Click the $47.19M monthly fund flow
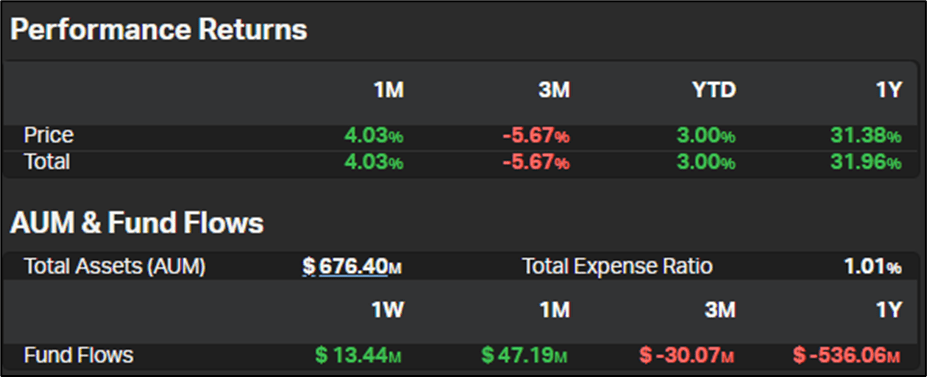This screenshot has width=927, height=377. click(x=524, y=355)
